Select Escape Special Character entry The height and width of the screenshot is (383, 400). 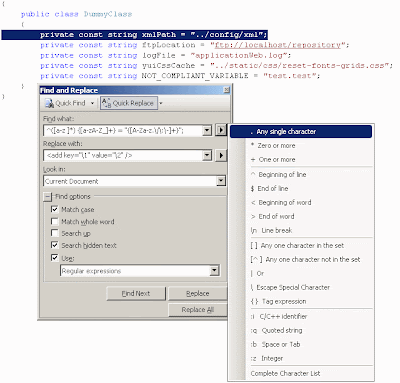coord(301,288)
